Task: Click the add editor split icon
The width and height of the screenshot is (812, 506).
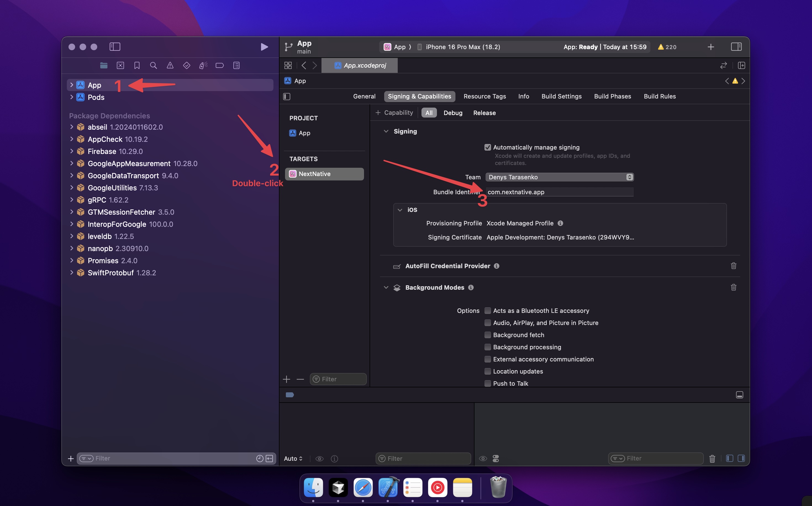Action: point(741,66)
